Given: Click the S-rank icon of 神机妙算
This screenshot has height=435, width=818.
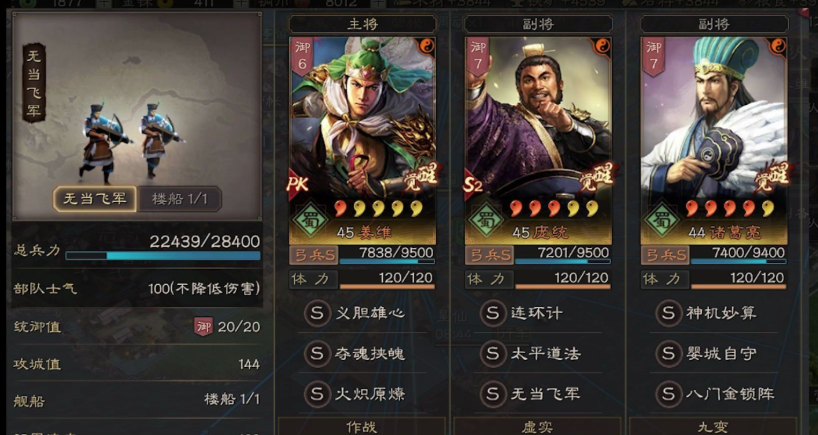Looking at the screenshot, I should [668, 313].
